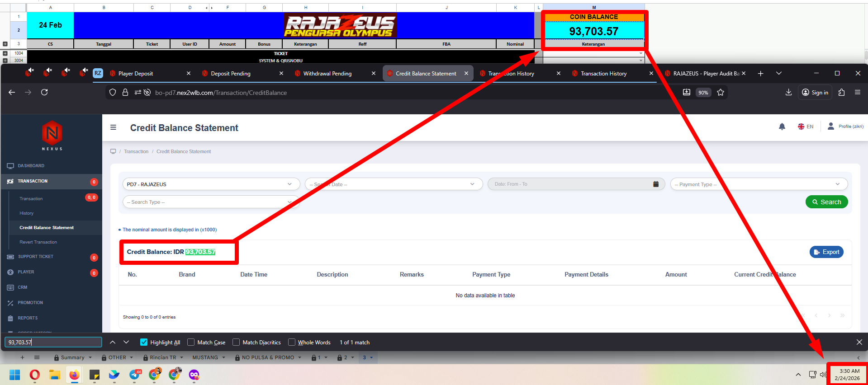Viewport: 868px width, 385px height.
Task: Open History under Transaction menu
Action: point(27,213)
